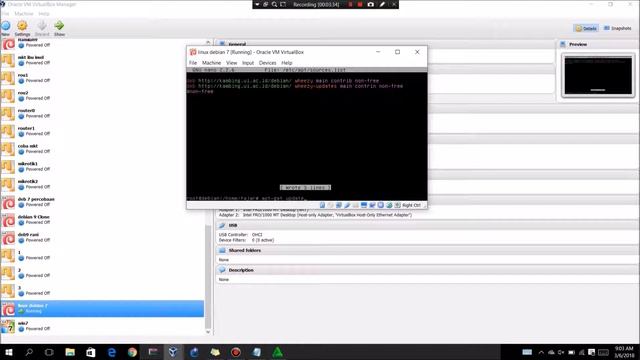
Task: Open the Machine menu in the VM window
Action: (211, 63)
